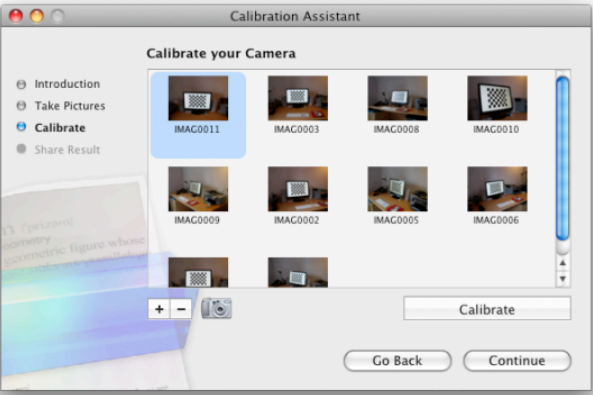Select thumbnail IMAG0010
This screenshot has width=593, height=395.
pos(497,98)
